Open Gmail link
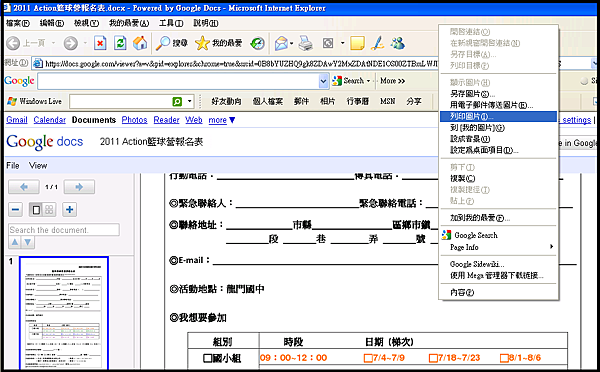This screenshot has height=372, width=600. click(17, 120)
